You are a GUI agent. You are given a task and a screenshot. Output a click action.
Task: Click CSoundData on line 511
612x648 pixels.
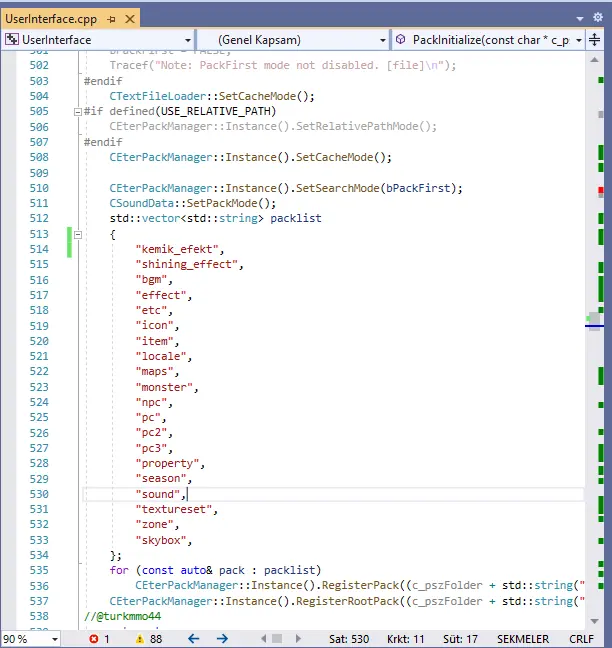141,203
